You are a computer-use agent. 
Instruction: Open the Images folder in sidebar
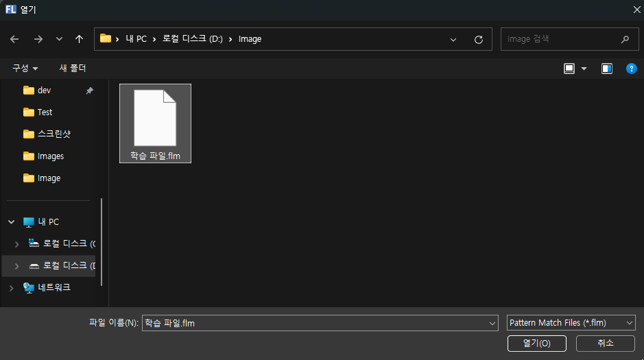(x=51, y=156)
